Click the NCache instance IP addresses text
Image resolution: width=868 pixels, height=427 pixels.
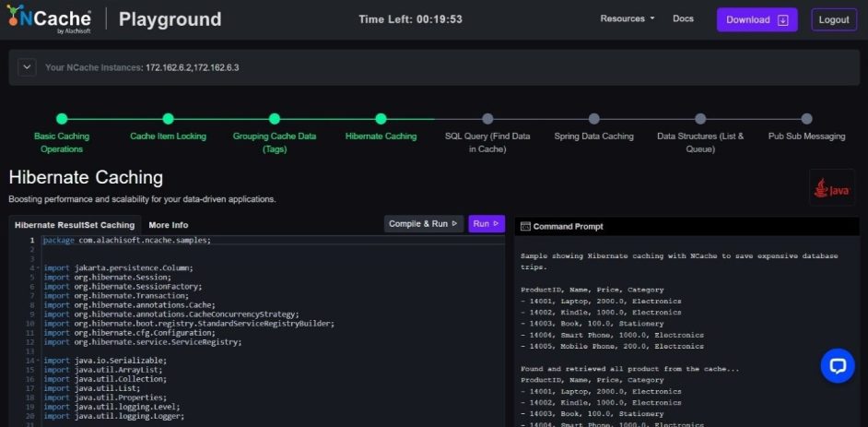click(x=192, y=67)
